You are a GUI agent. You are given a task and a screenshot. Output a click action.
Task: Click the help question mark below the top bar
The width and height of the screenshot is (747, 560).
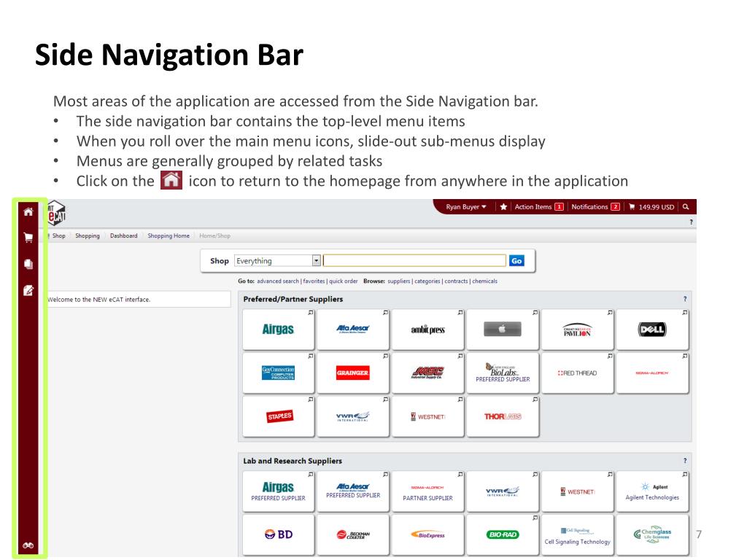point(691,222)
